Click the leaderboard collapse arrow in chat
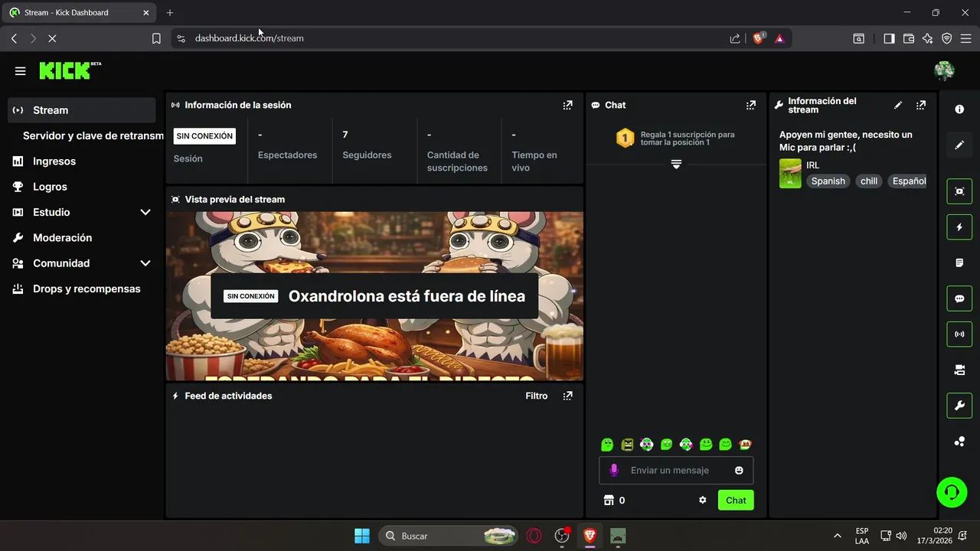Image resolution: width=980 pixels, height=551 pixels. pyautogui.click(x=676, y=165)
